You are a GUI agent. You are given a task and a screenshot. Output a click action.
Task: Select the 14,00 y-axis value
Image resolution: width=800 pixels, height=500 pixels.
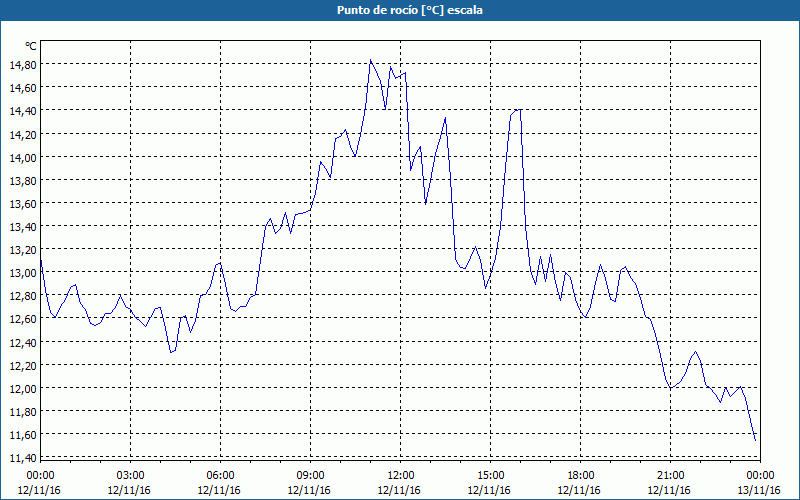click(x=22, y=157)
